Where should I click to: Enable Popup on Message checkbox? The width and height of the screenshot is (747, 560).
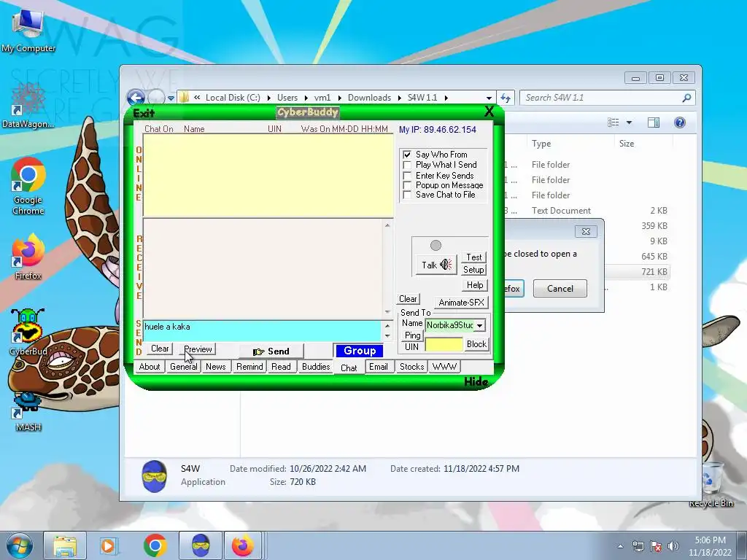click(407, 185)
